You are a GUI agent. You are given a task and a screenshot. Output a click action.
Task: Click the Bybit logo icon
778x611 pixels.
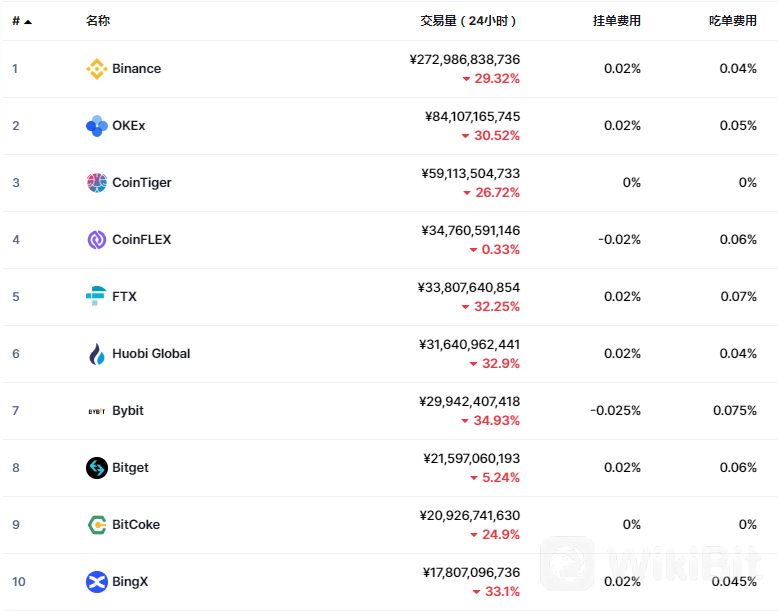pos(97,411)
